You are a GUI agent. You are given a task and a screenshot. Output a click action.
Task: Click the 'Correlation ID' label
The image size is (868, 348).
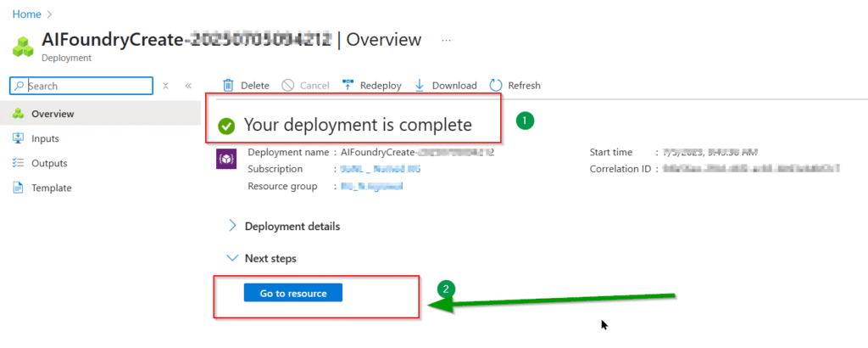click(620, 169)
